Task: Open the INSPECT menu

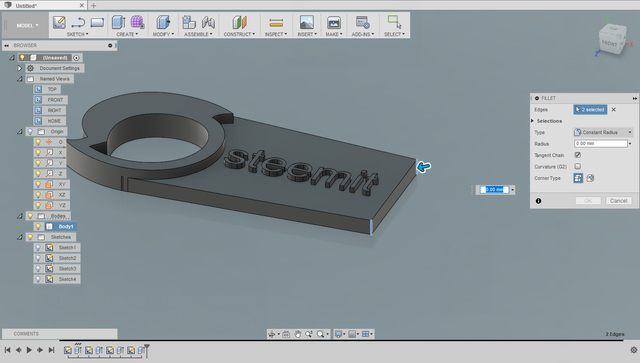Action: 276,34
